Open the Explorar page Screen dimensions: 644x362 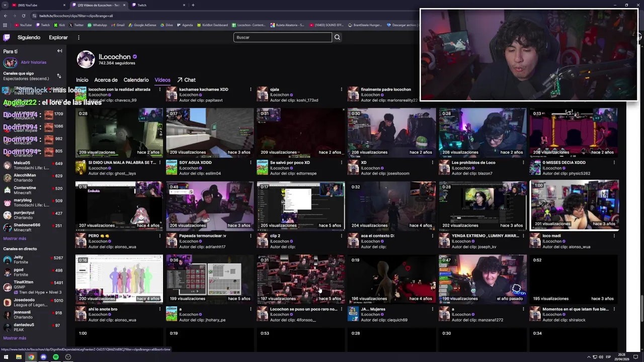[58, 37]
